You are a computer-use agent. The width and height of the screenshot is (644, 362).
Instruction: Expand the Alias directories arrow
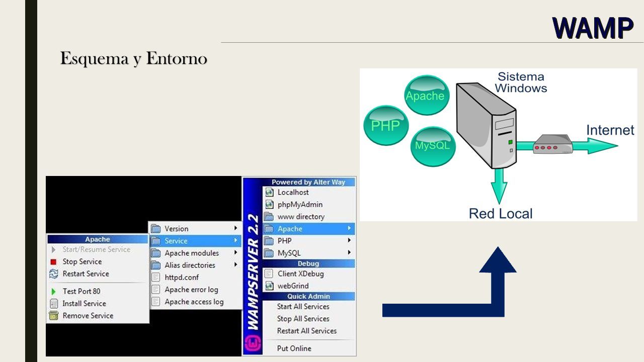pos(235,264)
